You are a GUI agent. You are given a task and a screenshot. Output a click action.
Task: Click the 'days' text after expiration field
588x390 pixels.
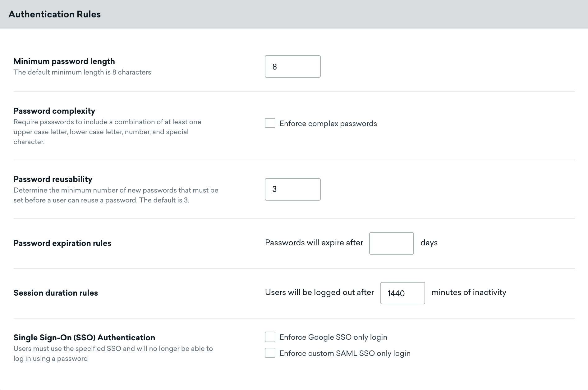429,243
